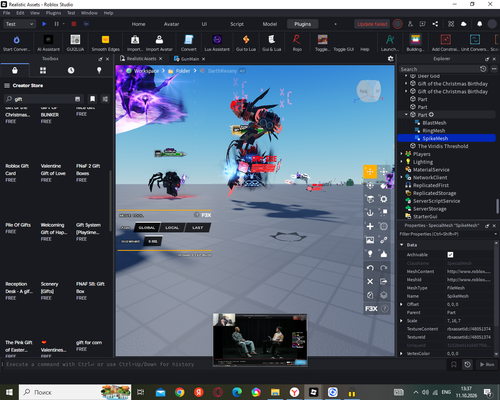Click the Toggle GUI plugin button

pyautogui.click(x=344, y=49)
